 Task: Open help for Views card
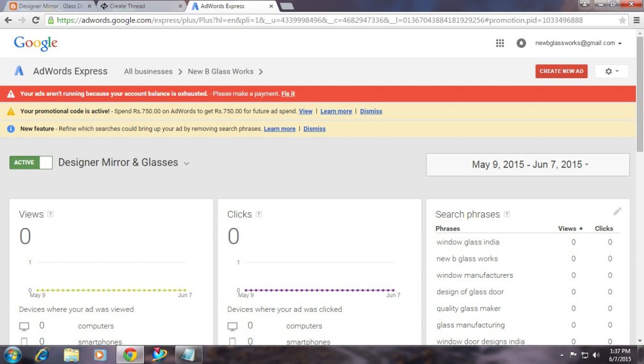point(50,214)
